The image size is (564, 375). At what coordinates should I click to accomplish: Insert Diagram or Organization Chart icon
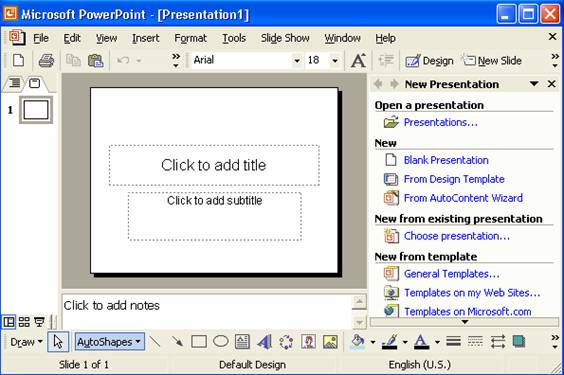click(x=286, y=342)
